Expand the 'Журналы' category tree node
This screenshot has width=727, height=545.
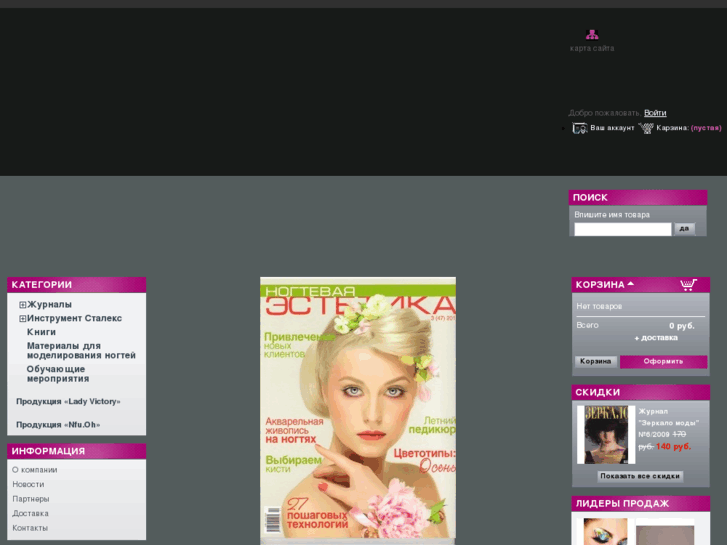pos(22,305)
